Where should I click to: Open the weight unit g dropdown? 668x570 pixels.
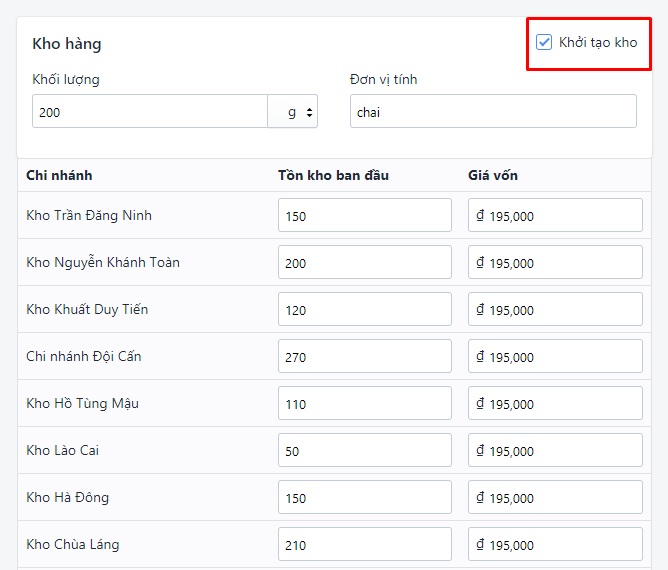[293, 111]
